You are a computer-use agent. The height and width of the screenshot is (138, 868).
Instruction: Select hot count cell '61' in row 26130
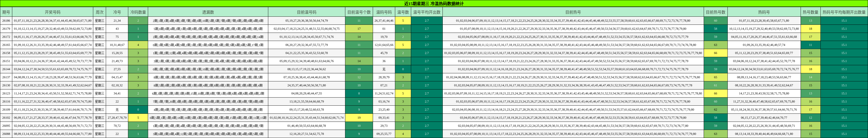[x=715, y=85]
